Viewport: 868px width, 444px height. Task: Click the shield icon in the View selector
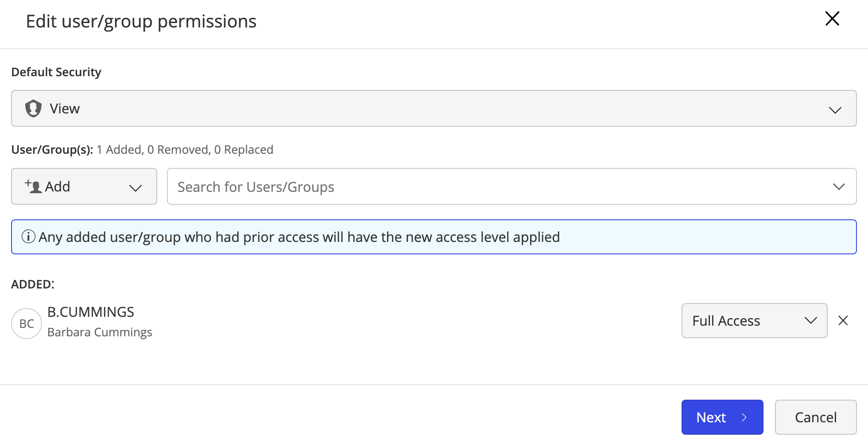click(x=33, y=108)
